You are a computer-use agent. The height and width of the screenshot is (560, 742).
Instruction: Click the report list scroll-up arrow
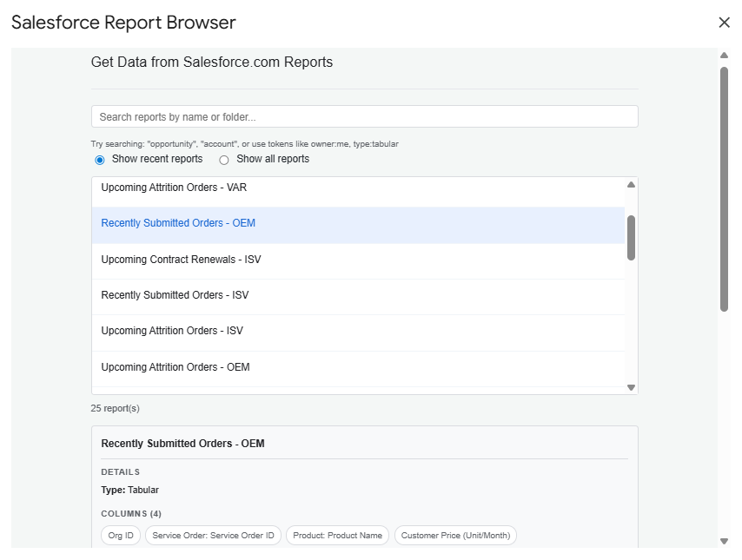pyautogui.click(x=632, y=184)
